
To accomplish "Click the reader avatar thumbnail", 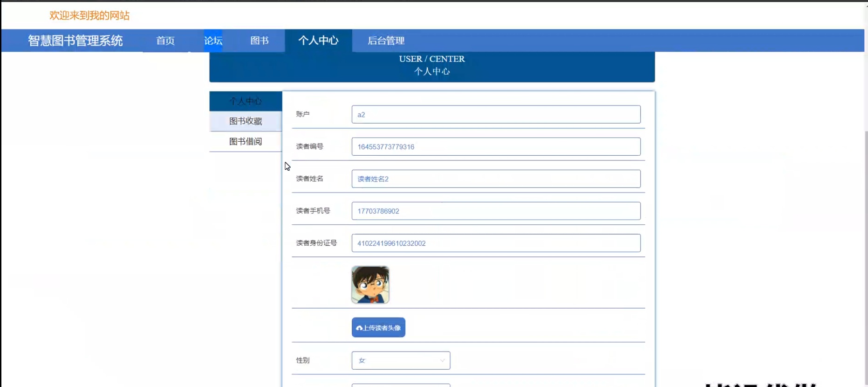I will click(x=370, y=284).
